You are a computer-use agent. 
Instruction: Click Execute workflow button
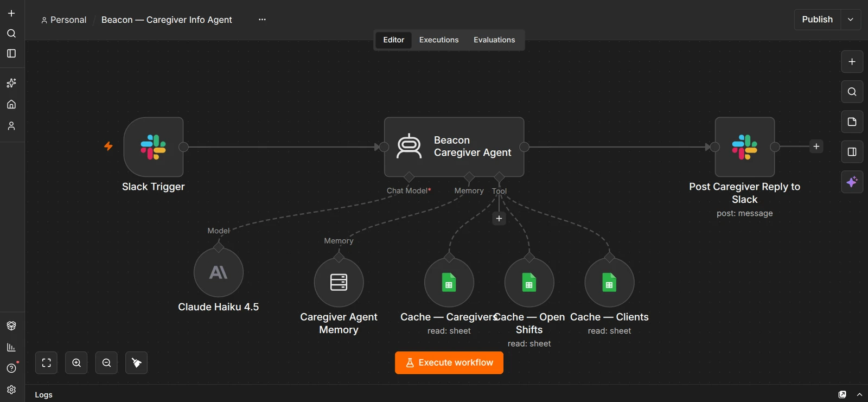(449, 363)
